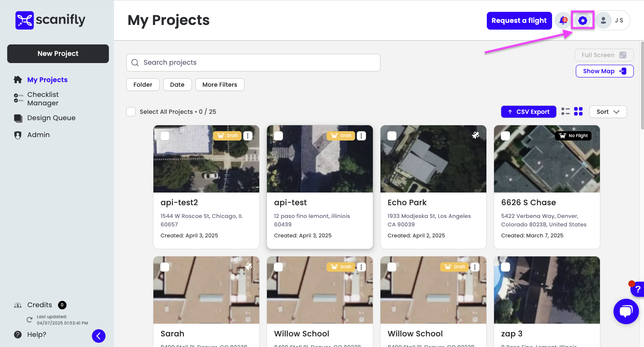Viewport: 644px width, 347px height.
Task: Open Help? in sidebar
Action: (x=37, y=334)
